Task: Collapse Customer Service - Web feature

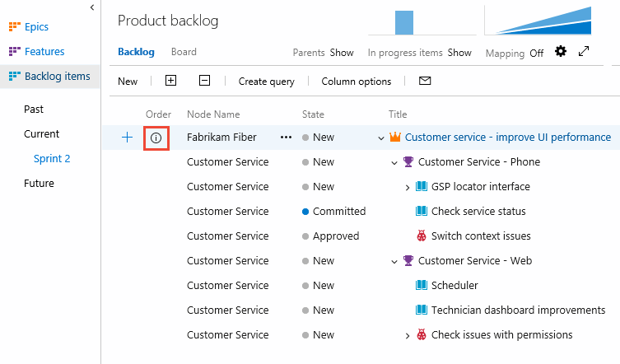Action: tap(394, 261)
